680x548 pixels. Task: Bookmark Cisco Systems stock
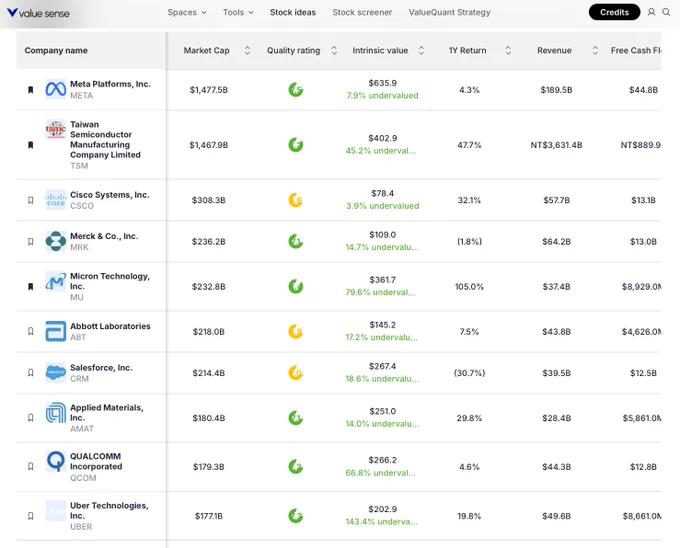pos(30,200)
